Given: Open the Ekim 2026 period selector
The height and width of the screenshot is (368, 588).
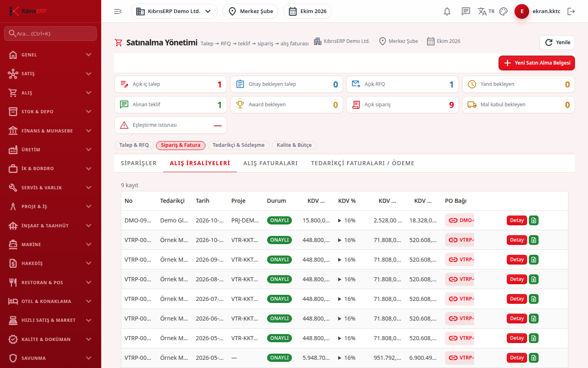Looking at the screenshot, I should click(x=307, y=11).
